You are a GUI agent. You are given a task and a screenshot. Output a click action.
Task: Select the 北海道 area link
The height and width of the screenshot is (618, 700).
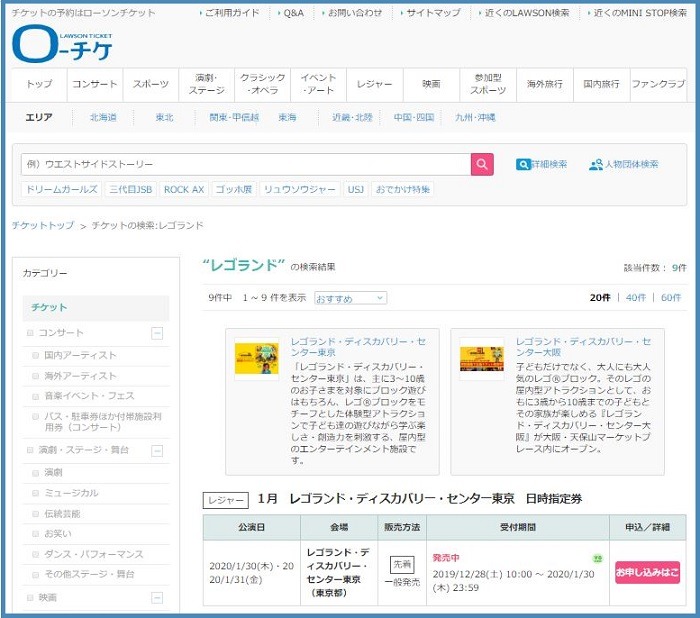pyautogui.click(x=103, y=117)
